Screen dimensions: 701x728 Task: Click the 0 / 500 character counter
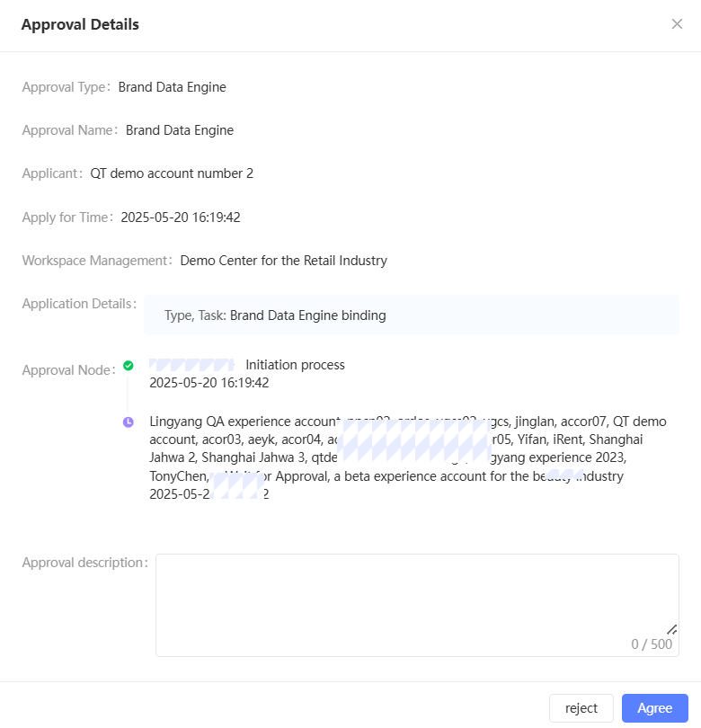coord(651,644)
